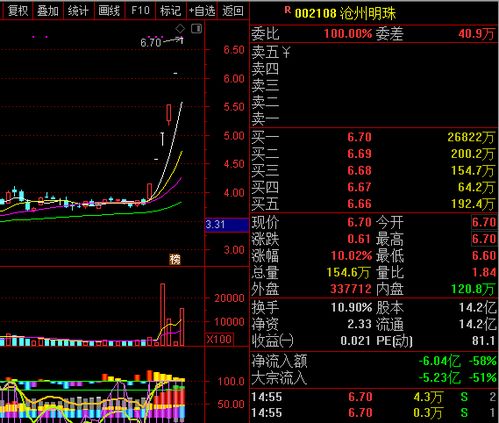This screenshot has height=423, width=499.
Task: Open F10 company information
Action: (140, 11)
